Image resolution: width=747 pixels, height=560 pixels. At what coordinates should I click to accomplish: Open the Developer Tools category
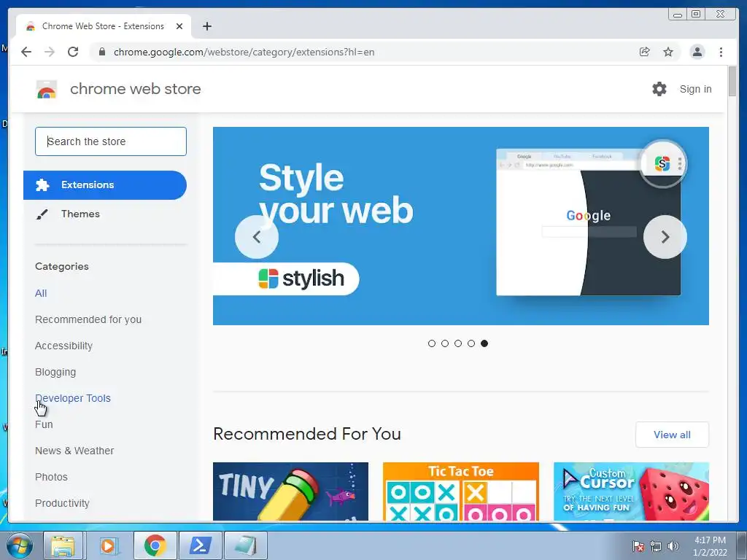(73, 398)
